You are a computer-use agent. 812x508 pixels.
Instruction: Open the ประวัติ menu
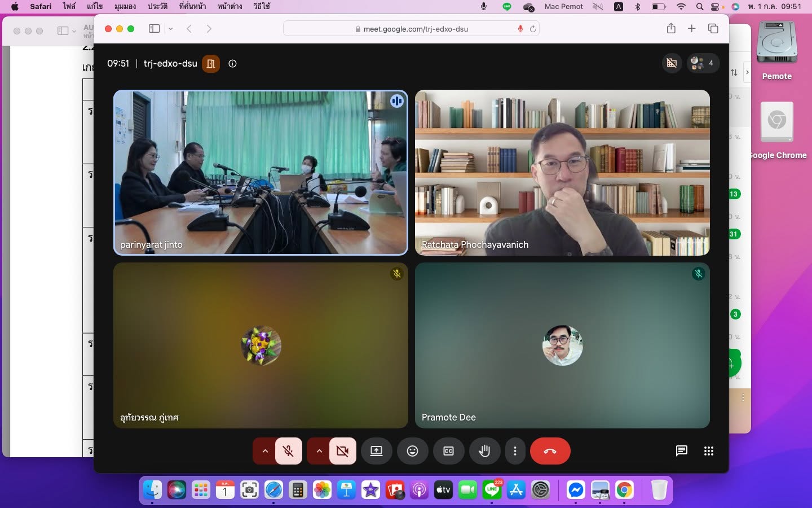click(x=157, y=6)
